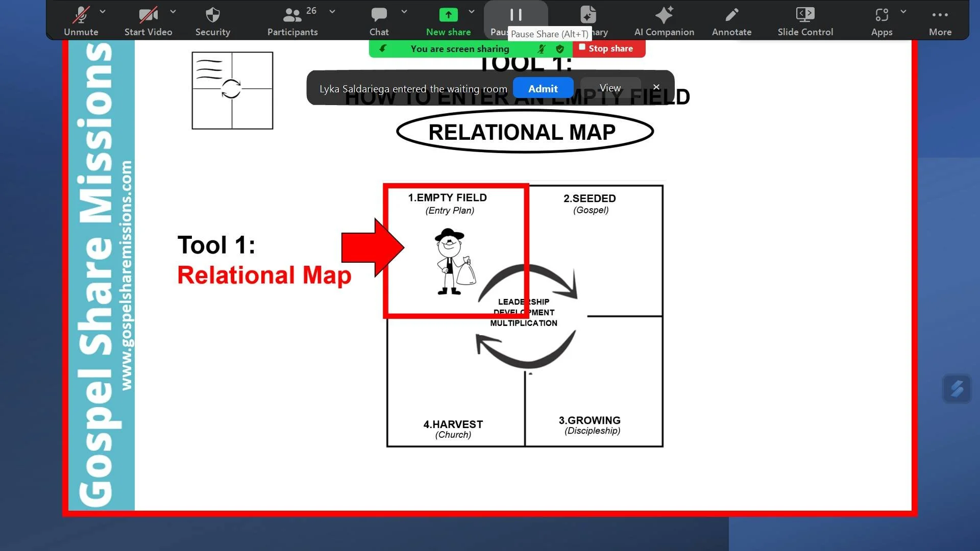980x551 pixels.
Task: Click the 'MULTIPLICATION' center text
Action: coord(524,323)
